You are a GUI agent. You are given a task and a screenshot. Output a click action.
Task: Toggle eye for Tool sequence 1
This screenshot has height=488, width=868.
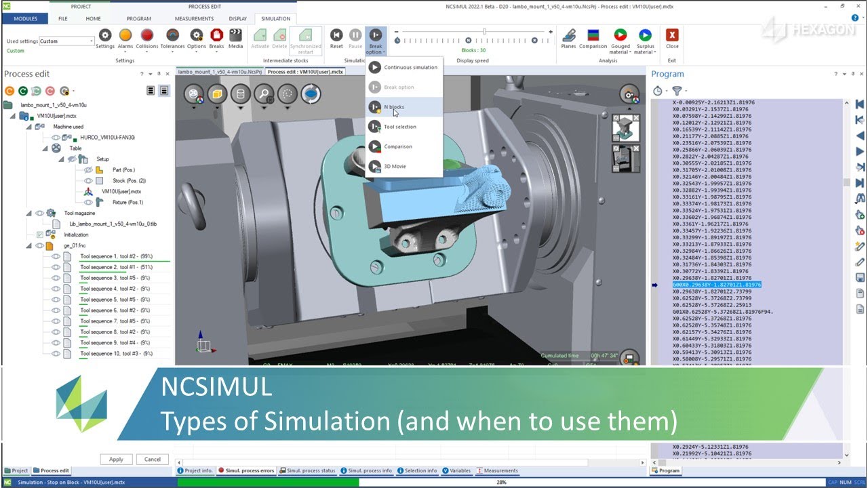pyautogui.click(x=56, y=257)
